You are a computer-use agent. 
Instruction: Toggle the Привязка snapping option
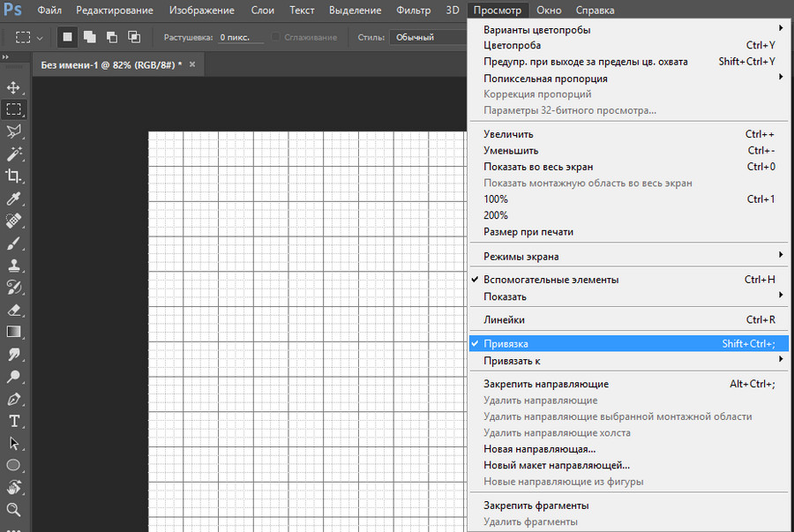tap(629, 344)
